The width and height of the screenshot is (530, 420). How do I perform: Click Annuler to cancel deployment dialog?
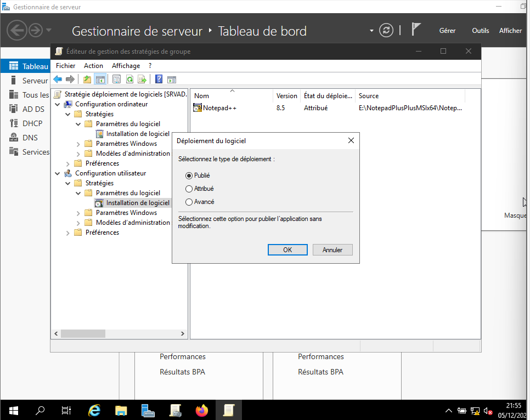click(332, 250)
